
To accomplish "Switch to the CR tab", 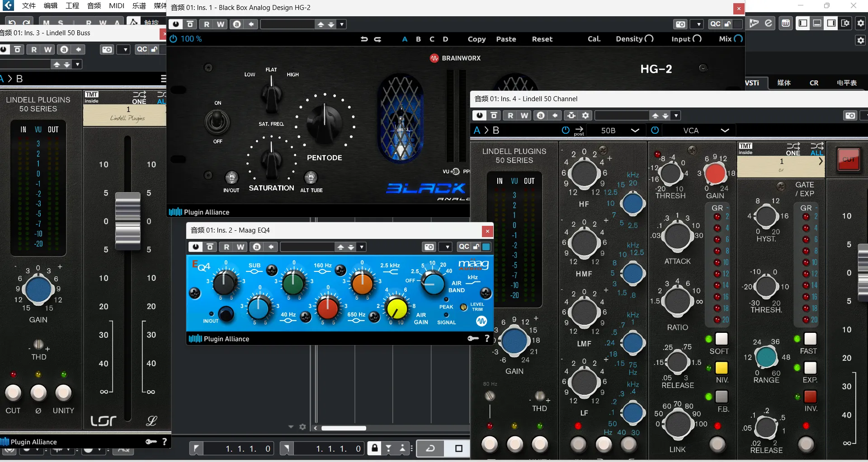I will [814, 83].
